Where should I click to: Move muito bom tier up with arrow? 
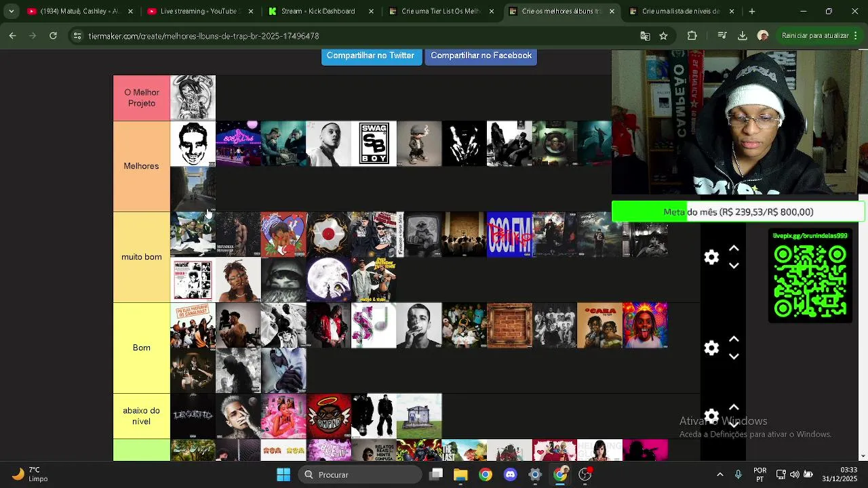tap(734, 249)
